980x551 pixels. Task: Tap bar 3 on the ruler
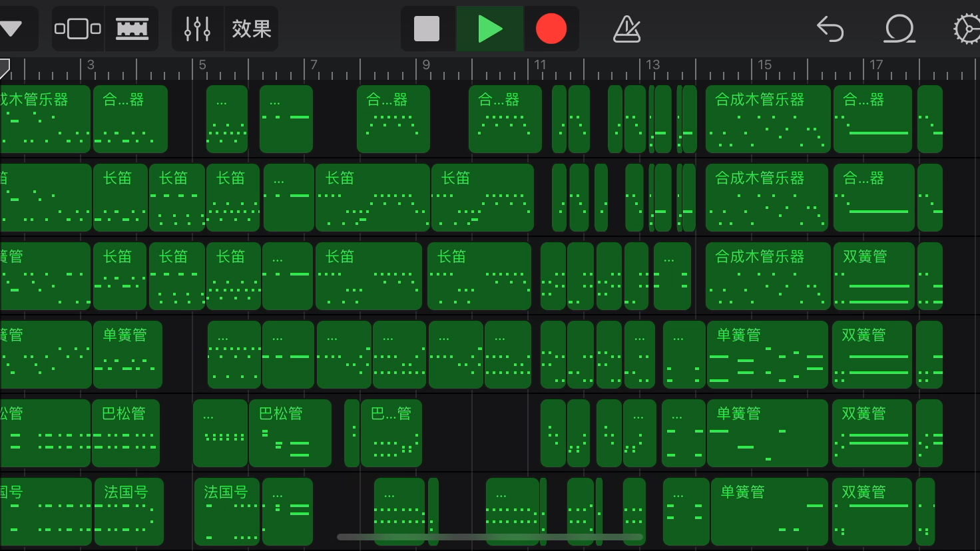(x=91, y=65)
